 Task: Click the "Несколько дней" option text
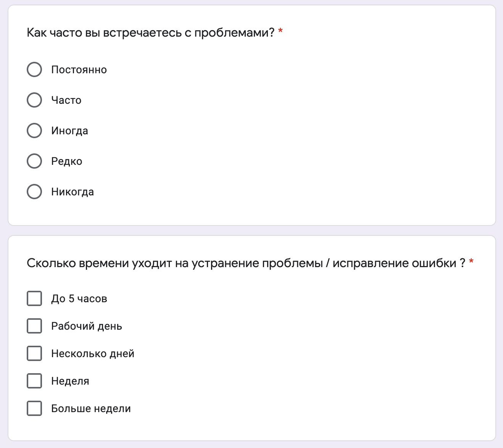pyautogui.click(x=93, y=354)
